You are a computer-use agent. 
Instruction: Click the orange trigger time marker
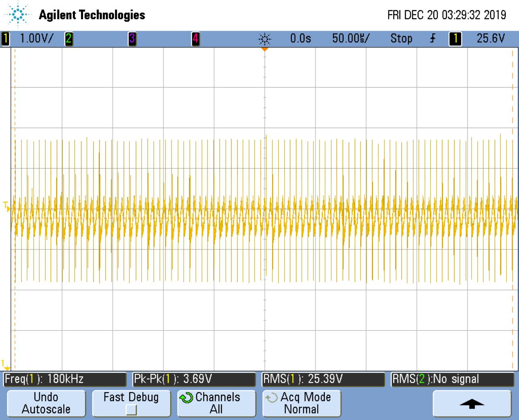(265, 49)
